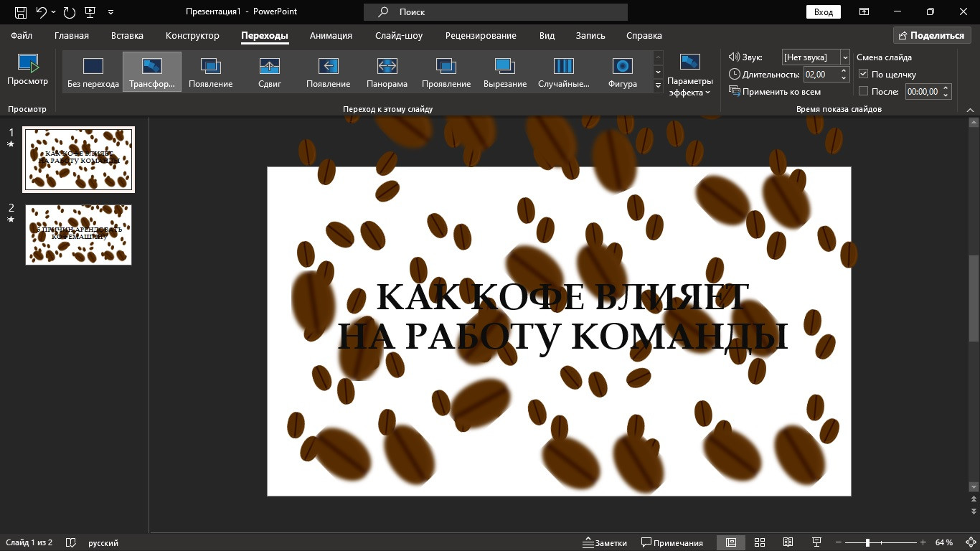
Task: Click Применить ко всем
Action: (x=775, y=92)
